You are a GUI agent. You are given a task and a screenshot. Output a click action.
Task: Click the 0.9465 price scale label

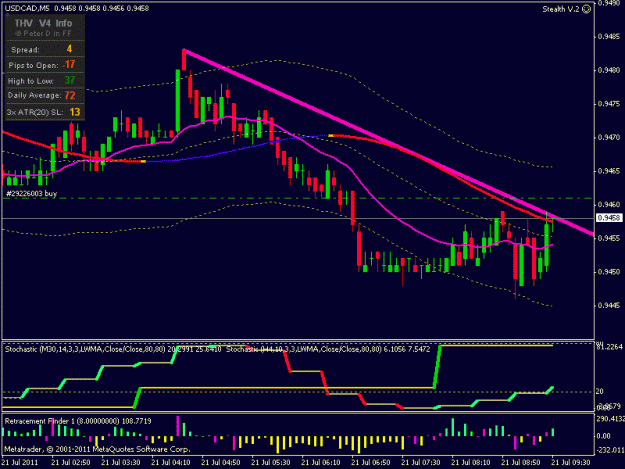click(609, 171)
